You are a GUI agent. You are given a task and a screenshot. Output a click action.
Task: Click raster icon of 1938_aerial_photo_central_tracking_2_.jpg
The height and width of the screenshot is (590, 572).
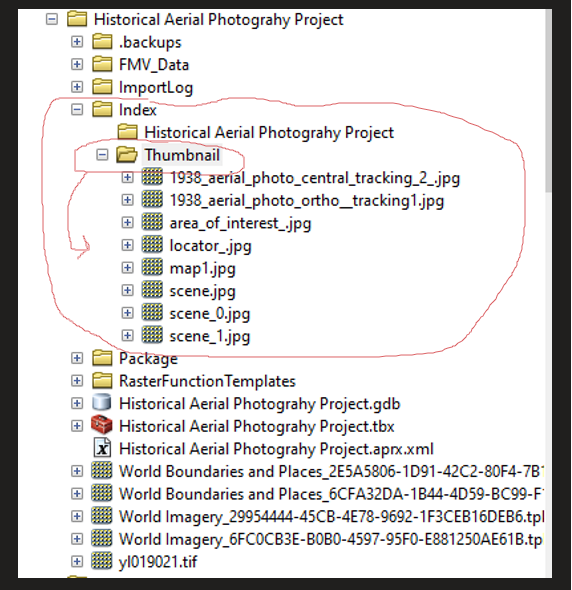coord(152,177)
